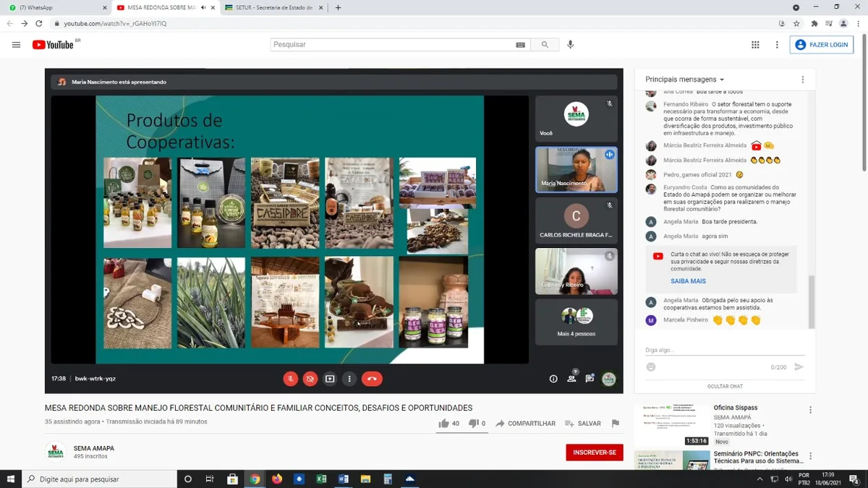Open the SEMA AMAPA channel name link
Screen dimensions: 868x488
pos(94,448)
